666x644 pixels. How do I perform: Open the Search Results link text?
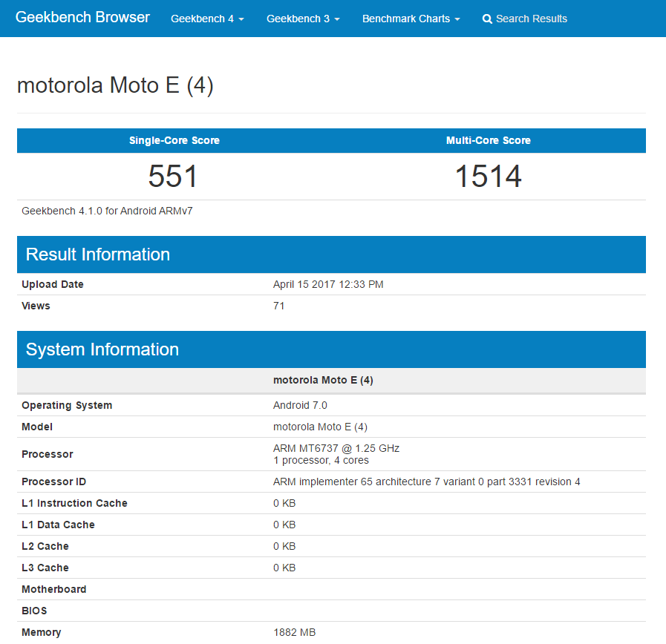[x=532, y=19]
